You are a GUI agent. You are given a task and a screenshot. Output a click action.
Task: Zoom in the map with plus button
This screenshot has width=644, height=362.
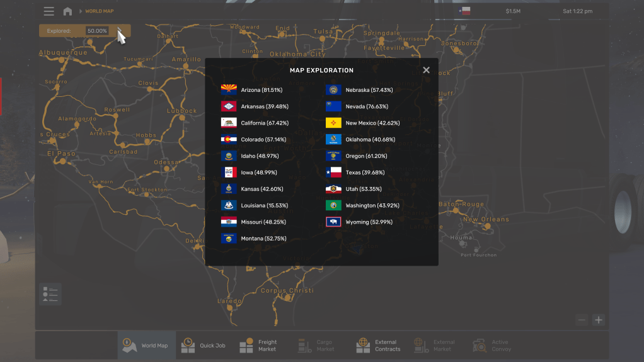click(x=599, y=320)
